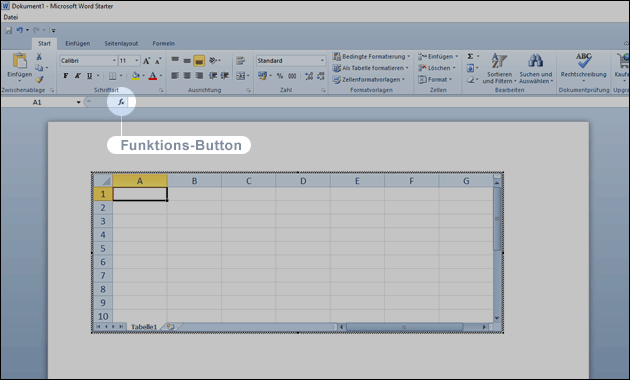Screen dimensions: 630x380
Task: Click the Sigma AutoSum icon
Action: [x=470, y=57]
